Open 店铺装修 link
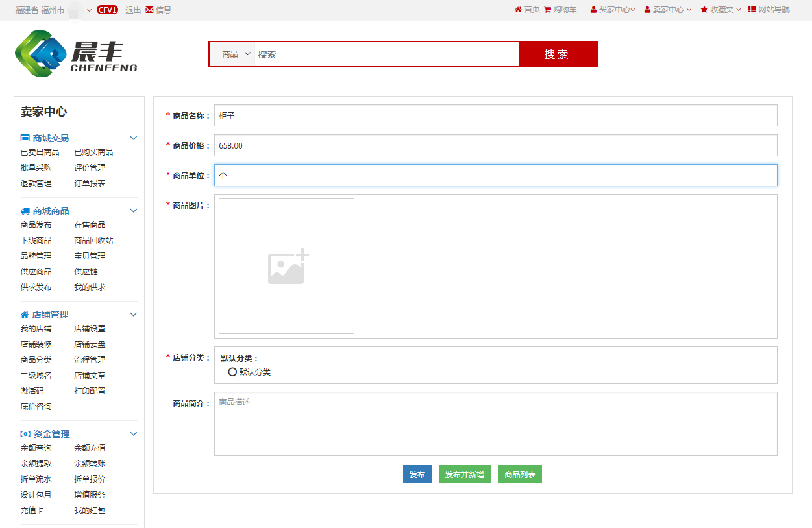812x528 pixels. 36,344
